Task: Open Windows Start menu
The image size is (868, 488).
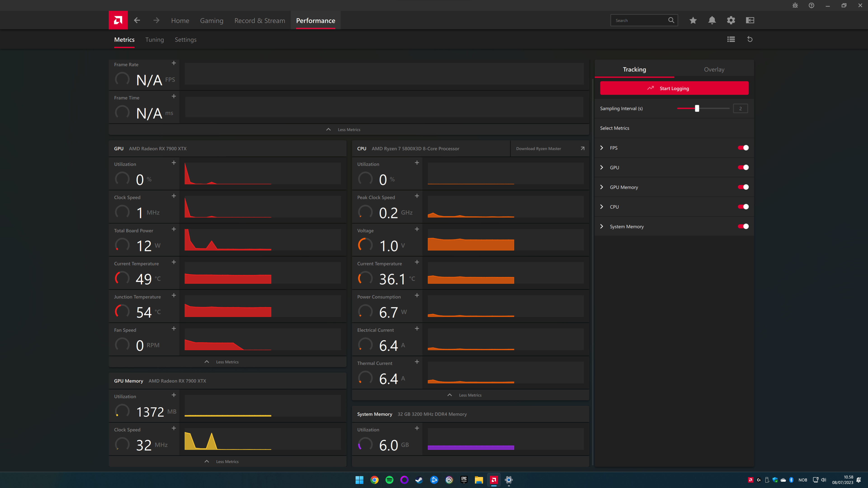Action: (x=360, y=480)
